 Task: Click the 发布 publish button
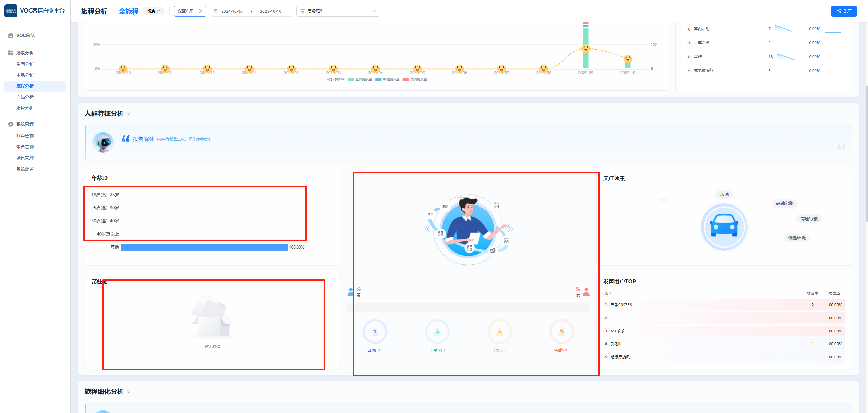tap(844, 11)
